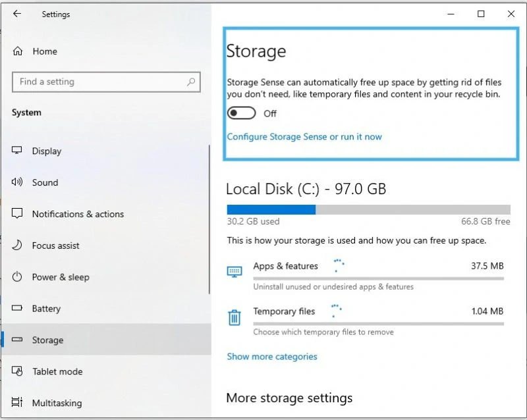Click the Local Disk usage bar
Image resolution: width=527 pixels, height=420 pixels.
point(369,209)
